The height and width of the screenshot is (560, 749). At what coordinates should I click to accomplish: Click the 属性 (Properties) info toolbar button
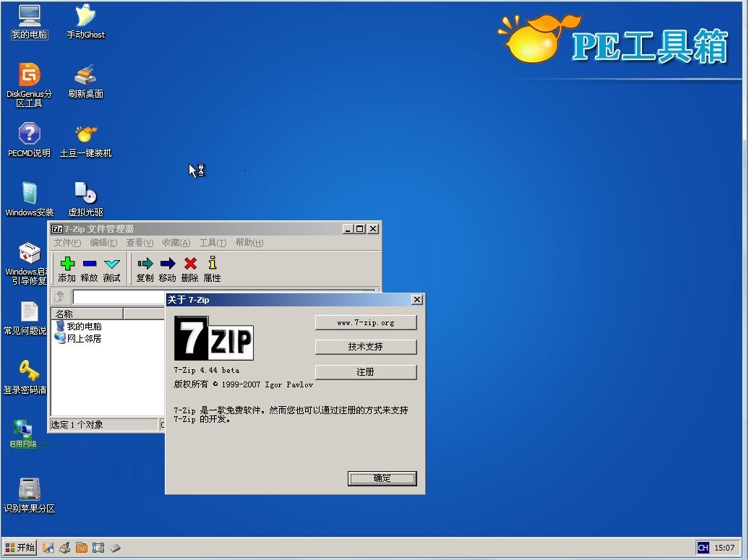[x=212, y=270]
